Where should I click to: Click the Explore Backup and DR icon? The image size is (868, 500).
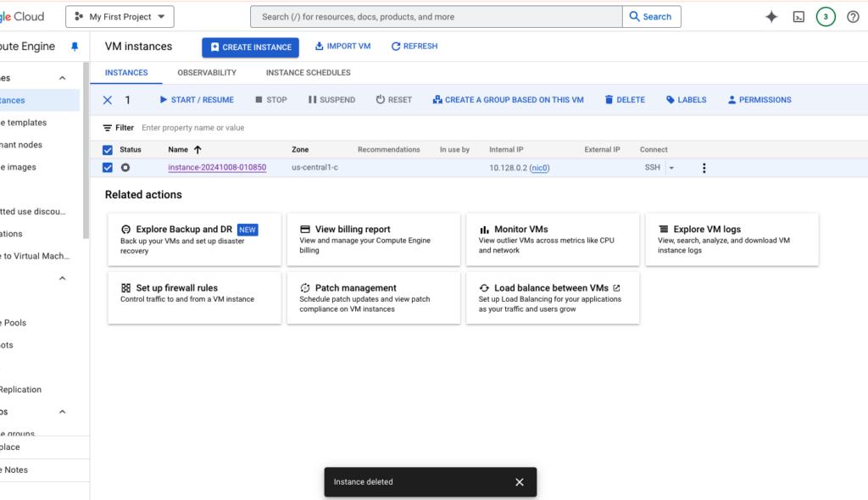point(125,229)
